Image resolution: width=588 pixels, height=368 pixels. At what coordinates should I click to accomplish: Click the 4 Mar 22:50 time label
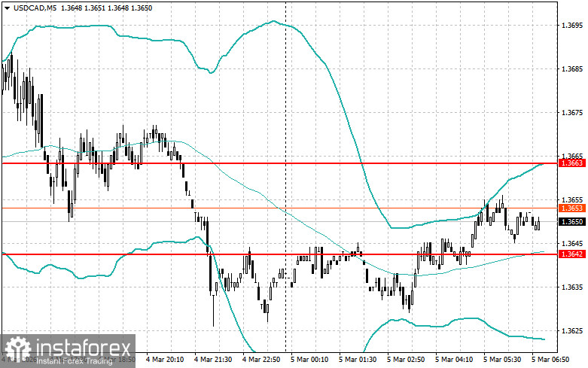point(261,360)
